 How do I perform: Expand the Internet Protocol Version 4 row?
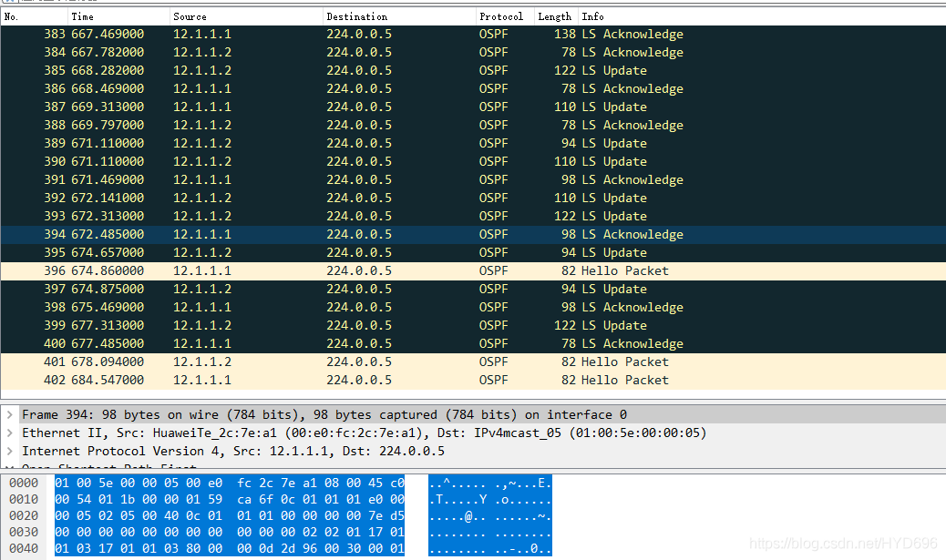[10, 451]
